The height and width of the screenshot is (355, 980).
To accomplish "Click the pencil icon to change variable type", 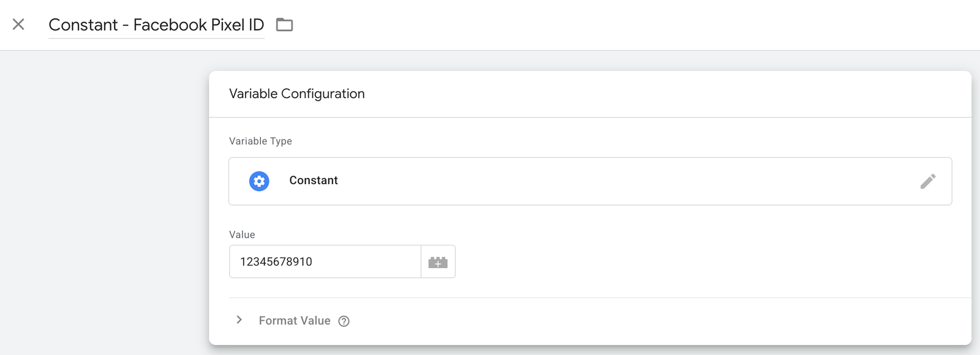I will pos(929,181).
